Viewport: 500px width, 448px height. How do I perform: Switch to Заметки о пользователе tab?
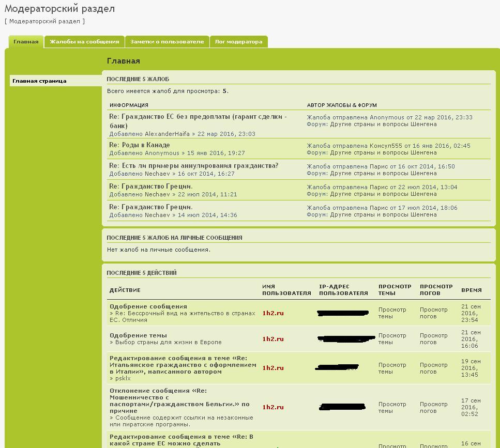click(167, 42)
